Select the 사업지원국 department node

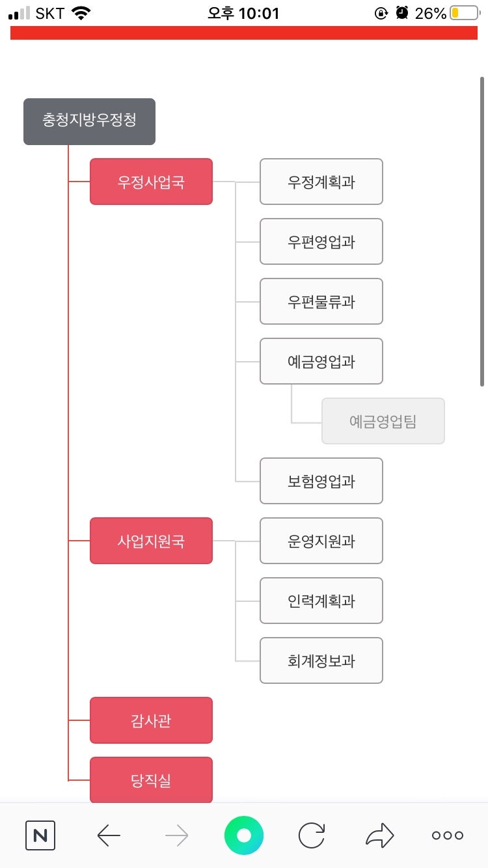point(151,541)
